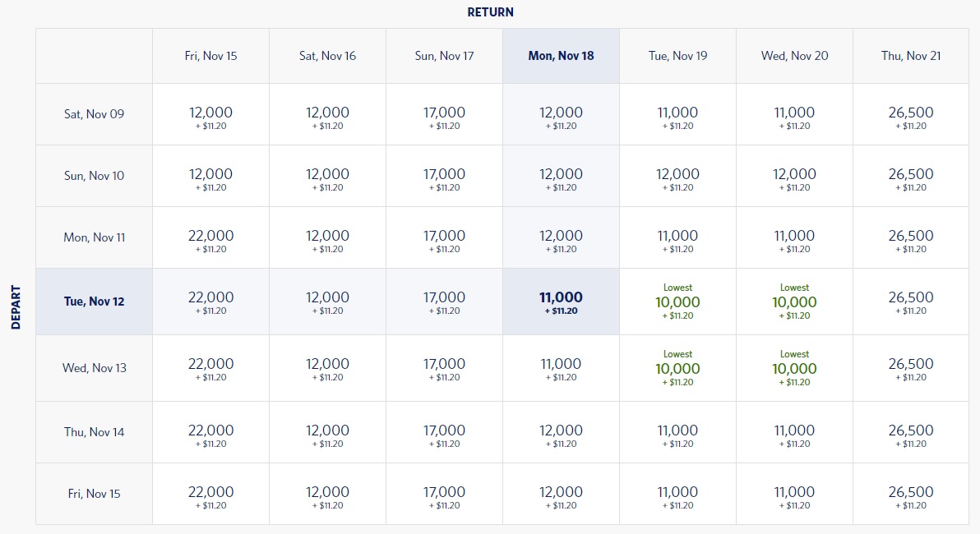The image size is (980, 534).
Task: Click the lowest 10,000 fare for Wed Nov 13 departure, Wed Nov 20 return
Action: click(794, 369)
